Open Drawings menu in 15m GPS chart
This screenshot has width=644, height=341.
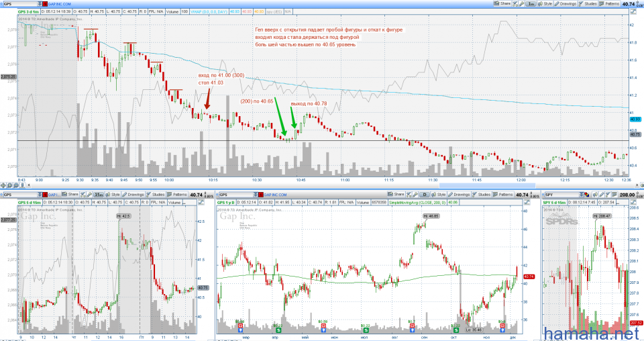[133, 194]
